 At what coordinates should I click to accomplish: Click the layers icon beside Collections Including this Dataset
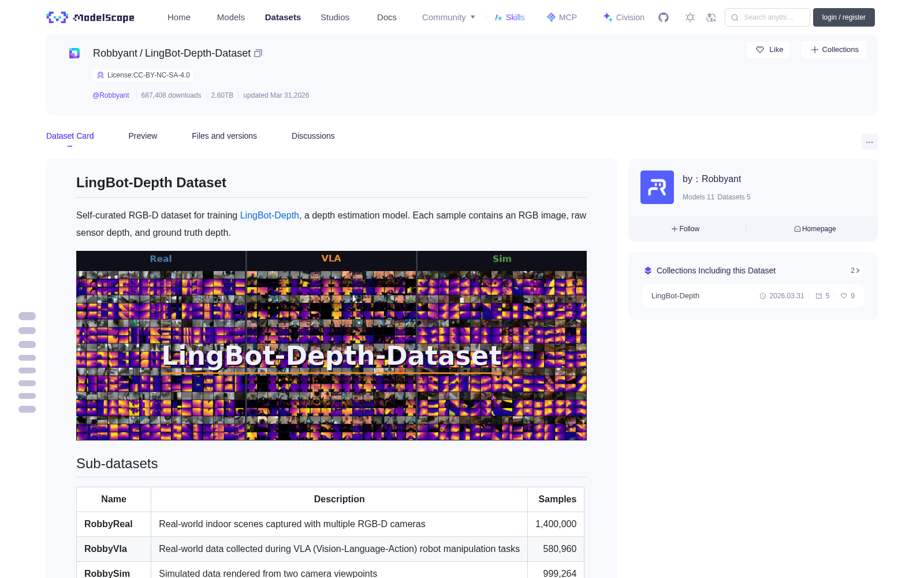point(648,271)
